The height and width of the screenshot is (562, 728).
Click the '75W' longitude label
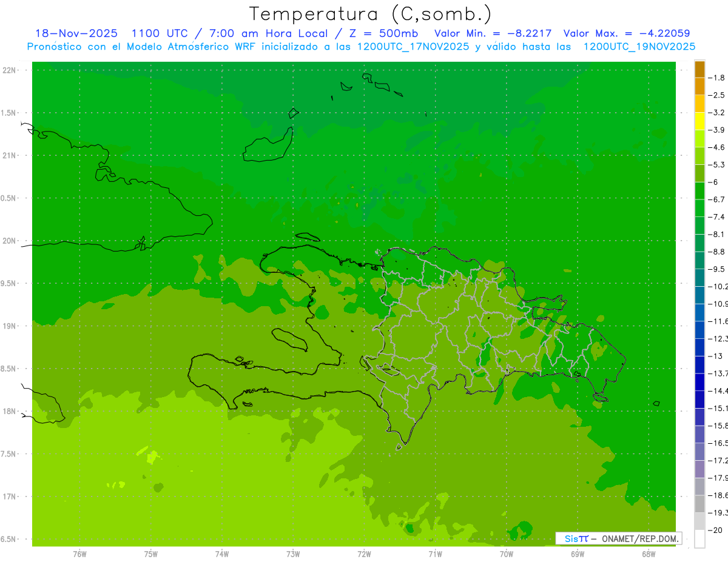click(x=151, y=555)
